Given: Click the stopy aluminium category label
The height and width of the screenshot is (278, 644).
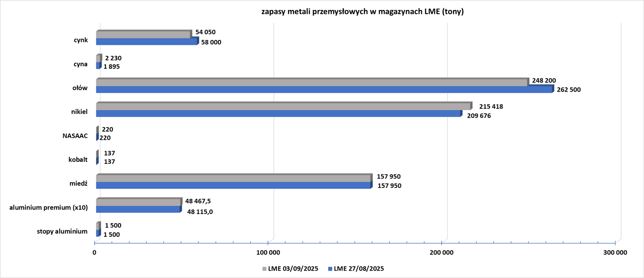Looking at the screenshot, I should pyautogui.click(x=62, y=231).
